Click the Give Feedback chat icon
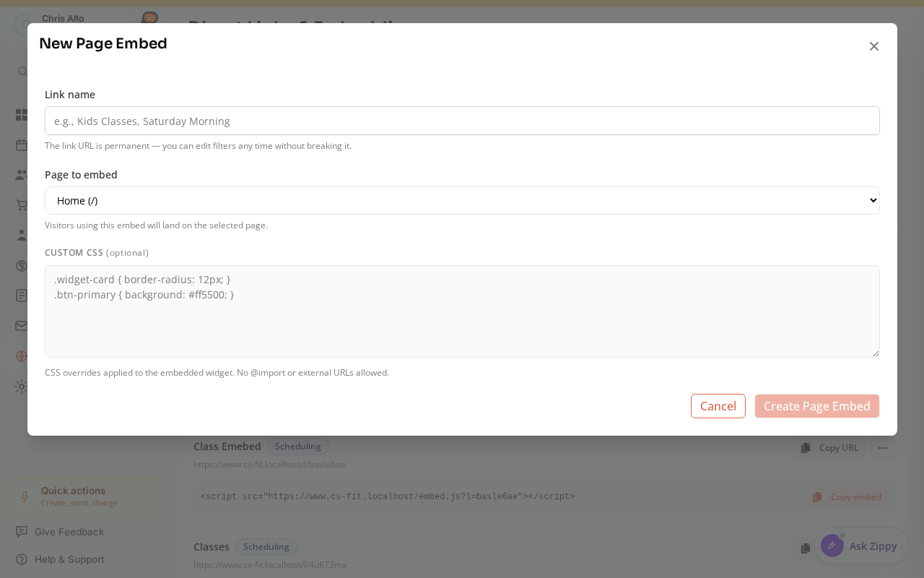The image size is (924, 578). point(22,532)
